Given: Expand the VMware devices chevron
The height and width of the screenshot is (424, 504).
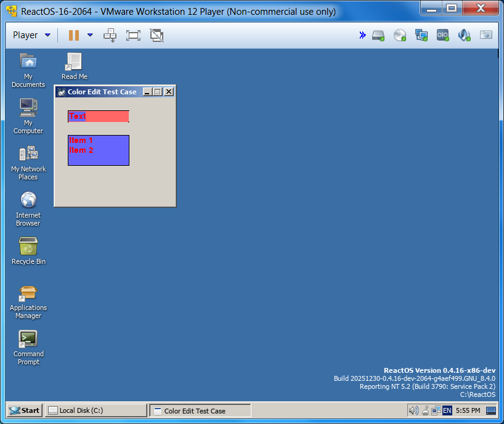Looking at the screenshot, I should pos(362,35).
